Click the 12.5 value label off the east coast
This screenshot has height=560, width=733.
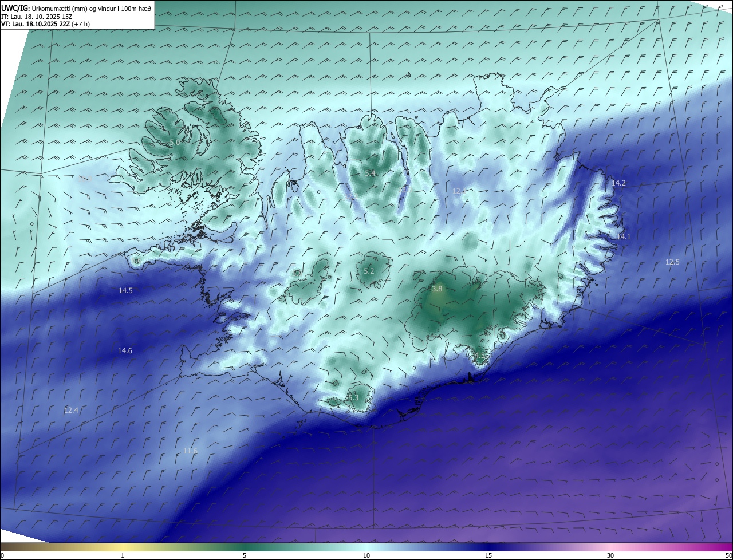tap(672, 262)
